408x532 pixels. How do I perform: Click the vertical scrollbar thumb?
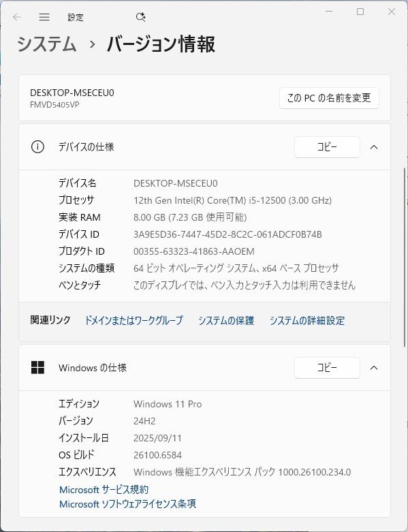tap(405, 257)
